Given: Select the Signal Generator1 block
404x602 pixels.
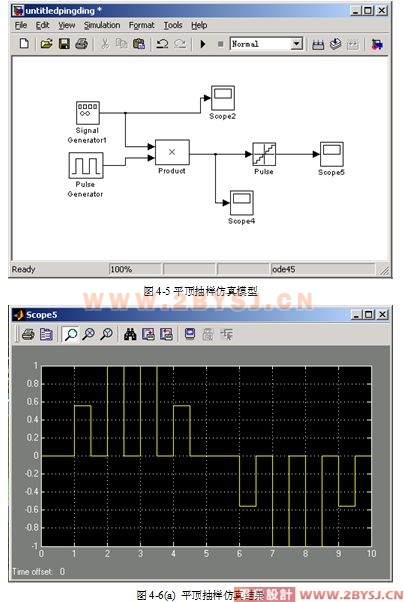Looking at the screenshot, I should pyautogui.click(x=88, y=112).
